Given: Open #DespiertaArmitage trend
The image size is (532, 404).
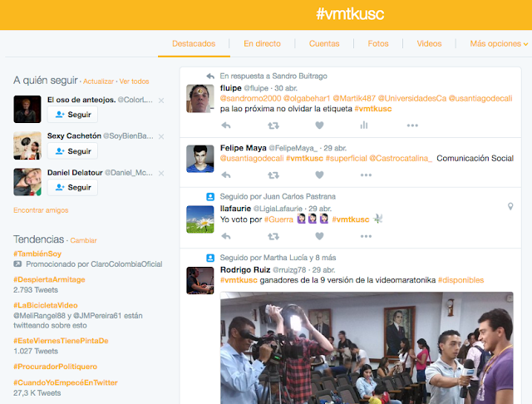Looking at the screenshot, I should 49,279.
